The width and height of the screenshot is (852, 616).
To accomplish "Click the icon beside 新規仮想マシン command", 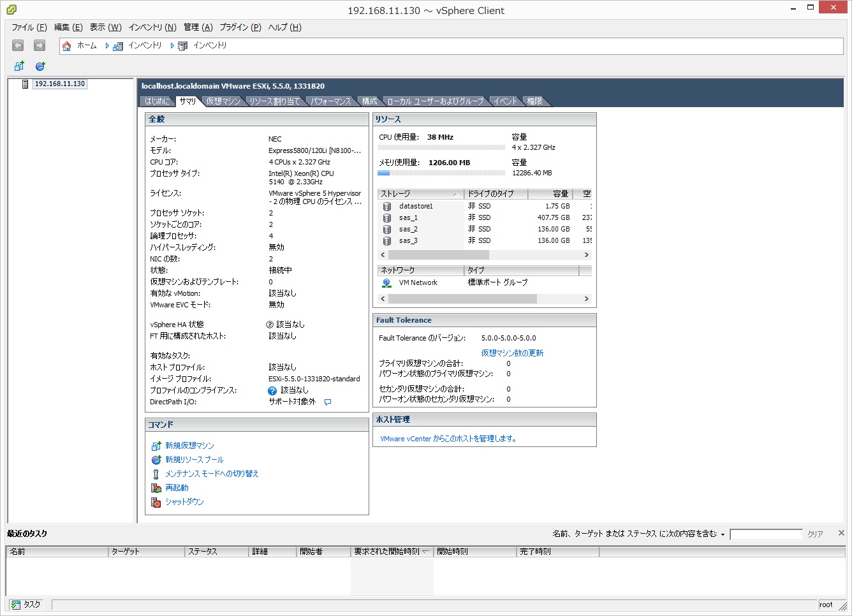I will click(156, 446).
